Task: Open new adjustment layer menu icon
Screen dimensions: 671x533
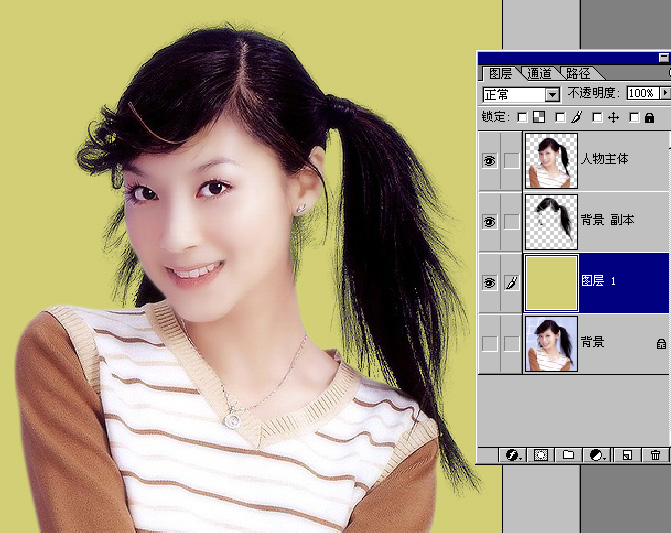Action: (x=597, y=455)
